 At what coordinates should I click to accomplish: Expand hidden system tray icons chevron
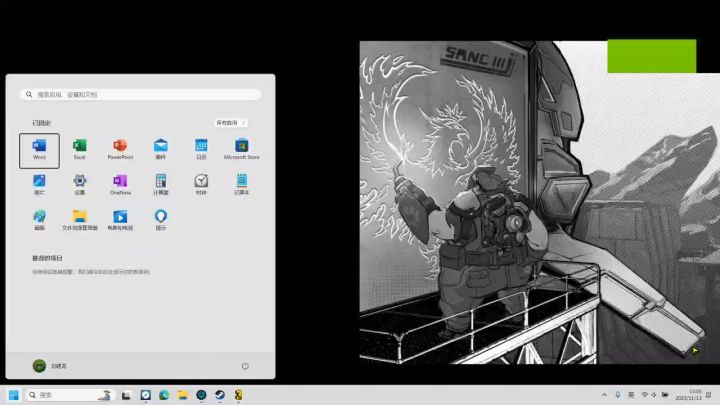point(604,395)
